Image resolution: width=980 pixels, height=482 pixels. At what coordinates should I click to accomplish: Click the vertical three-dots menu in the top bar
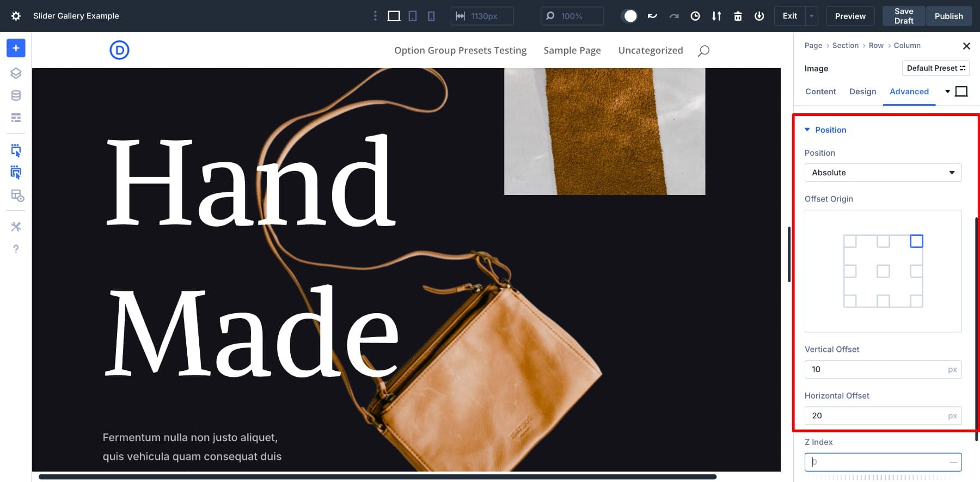point(375,16)
